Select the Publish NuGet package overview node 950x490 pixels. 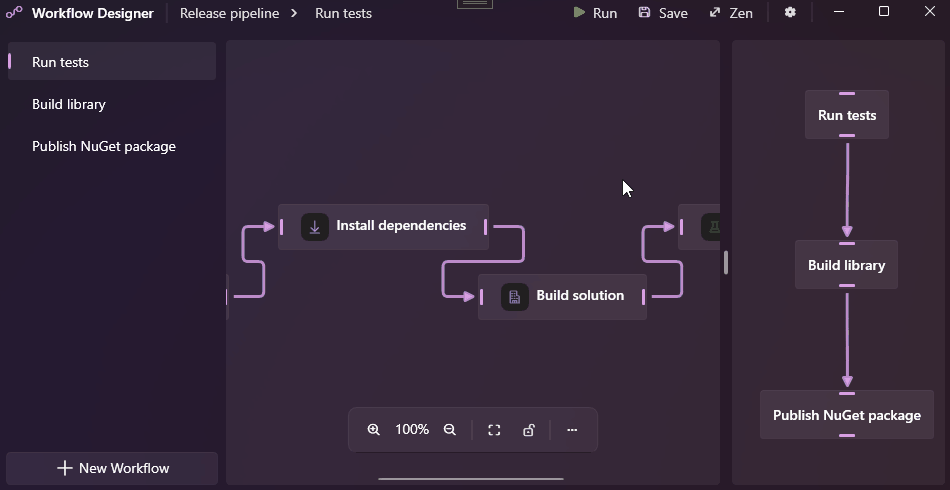point(847,415)
